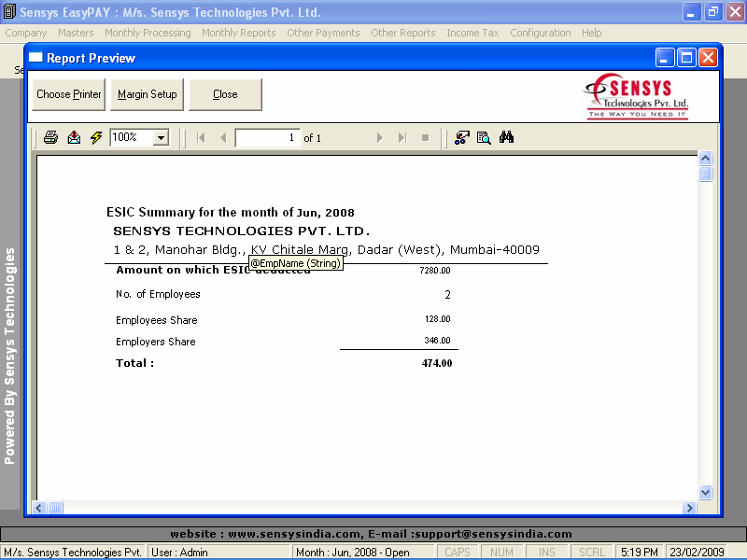Viewport: 747px width, 560px height.
Task: Stop loading with the square stop icon
Action: (426, 138)
